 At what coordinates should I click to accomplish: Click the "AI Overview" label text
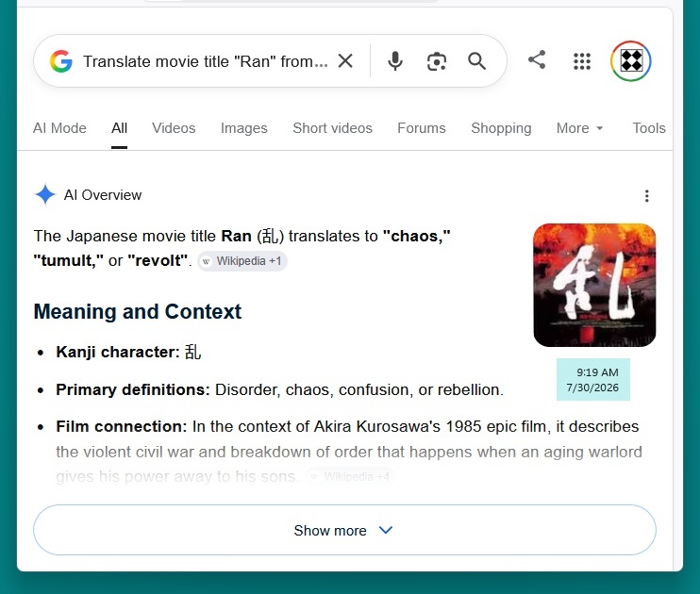coord(103,195)
